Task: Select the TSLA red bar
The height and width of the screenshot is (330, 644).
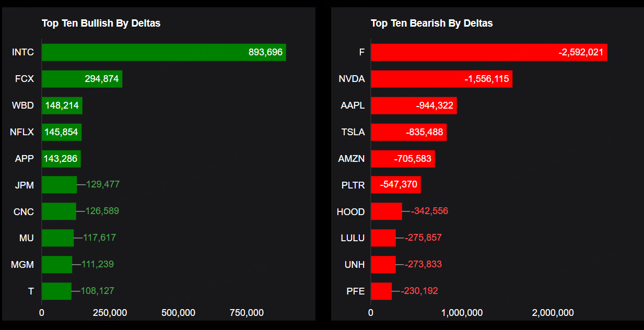Action: point(408,132)
